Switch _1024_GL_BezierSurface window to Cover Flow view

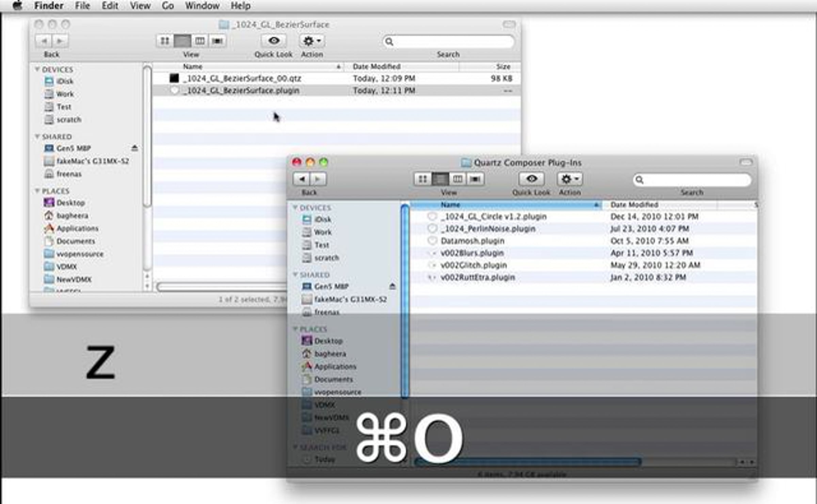click(217, 41)
